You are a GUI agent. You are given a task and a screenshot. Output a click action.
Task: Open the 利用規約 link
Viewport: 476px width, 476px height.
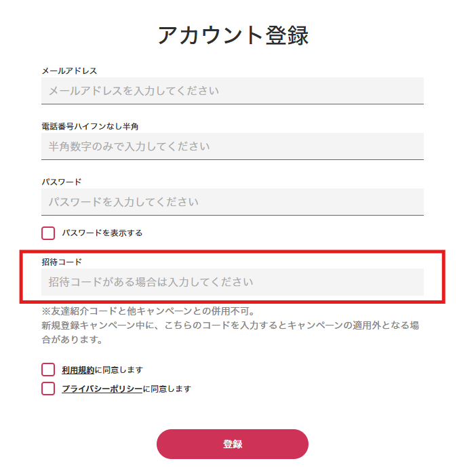[x=78, y=370]
